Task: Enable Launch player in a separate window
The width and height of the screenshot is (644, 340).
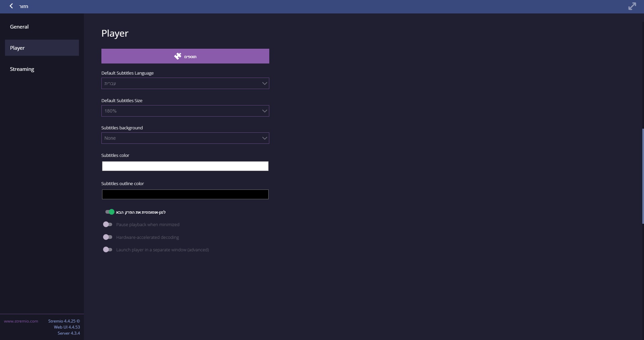Action: click(108, 249)
